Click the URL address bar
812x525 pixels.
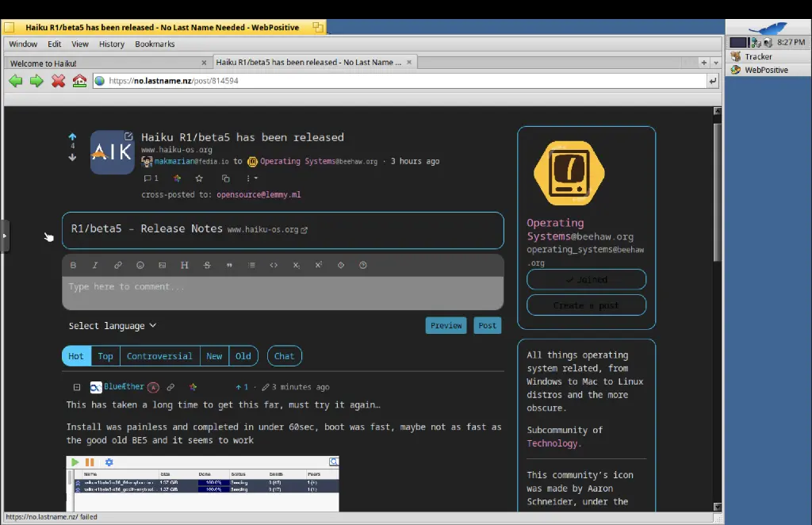point(400,81)
